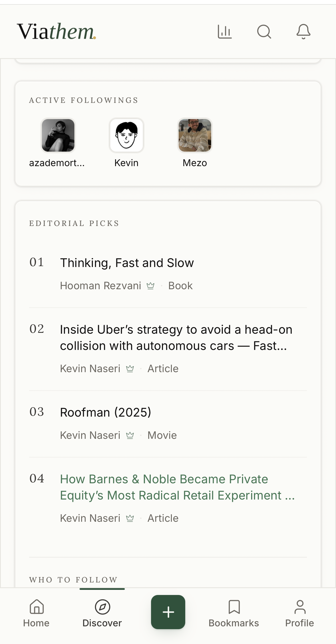This screenshot has height=644, width=336.
Task: Open the Barnes & Noble article link
Action: coord(177,487)
